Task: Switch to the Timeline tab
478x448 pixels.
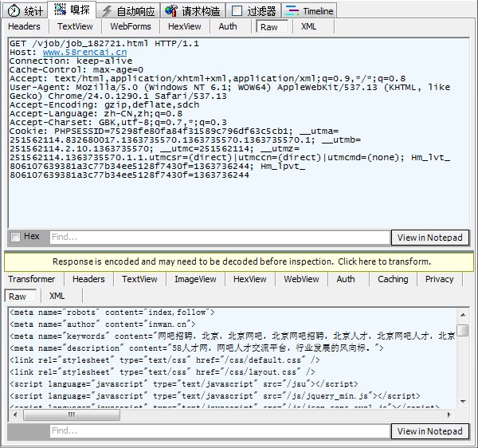Action: (x=309, y=11)
